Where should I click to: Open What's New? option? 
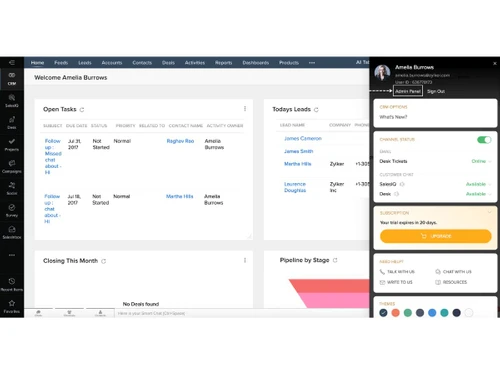[x=393, y=117]
